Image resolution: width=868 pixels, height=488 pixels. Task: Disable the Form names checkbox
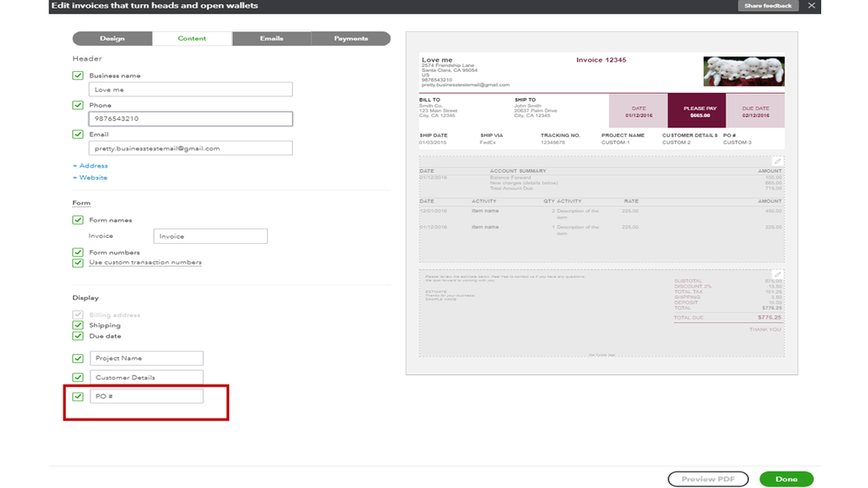pos(78,220)
